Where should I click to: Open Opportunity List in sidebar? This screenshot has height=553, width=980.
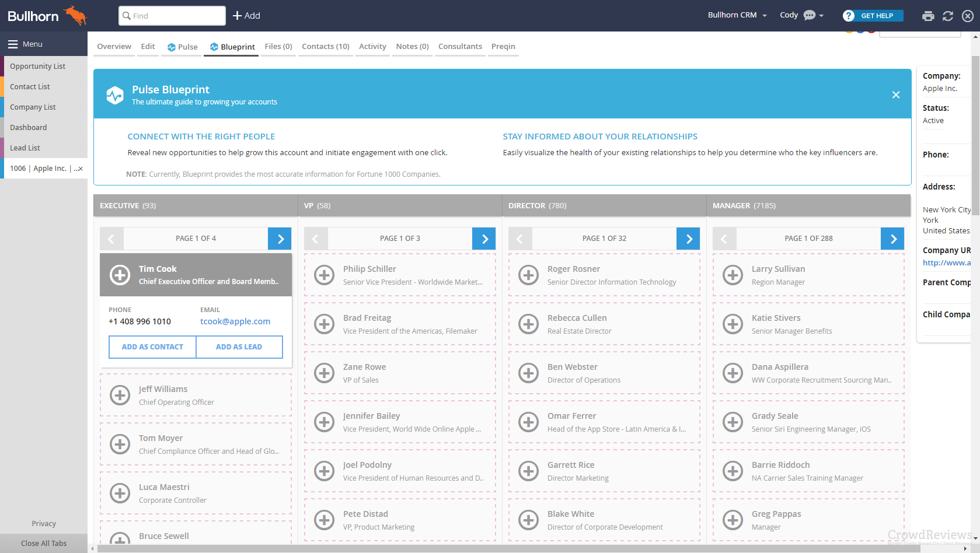click(44, 66)
